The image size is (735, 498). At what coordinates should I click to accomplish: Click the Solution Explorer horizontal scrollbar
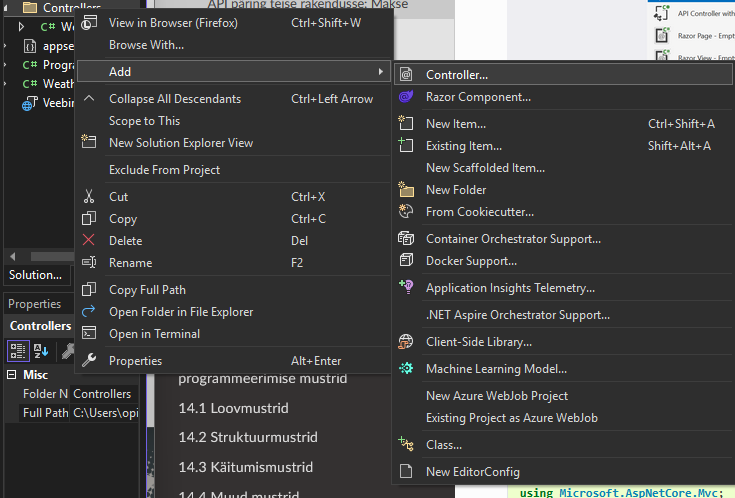(40, 256)
